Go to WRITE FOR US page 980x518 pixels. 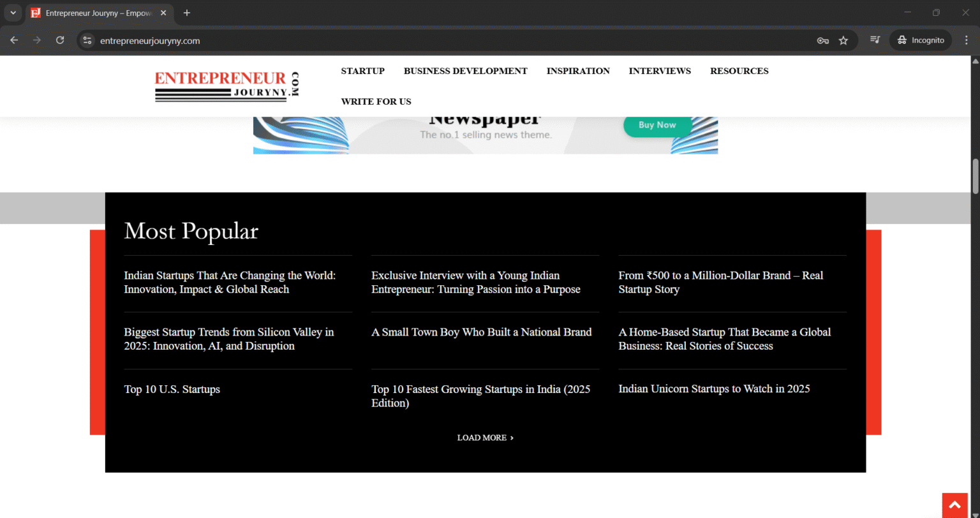point(376,101)
